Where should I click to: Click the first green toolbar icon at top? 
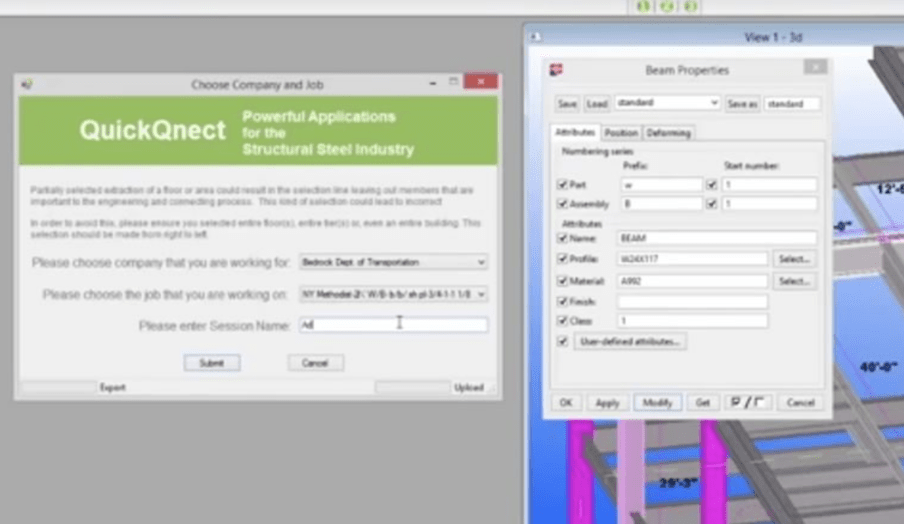643,6
